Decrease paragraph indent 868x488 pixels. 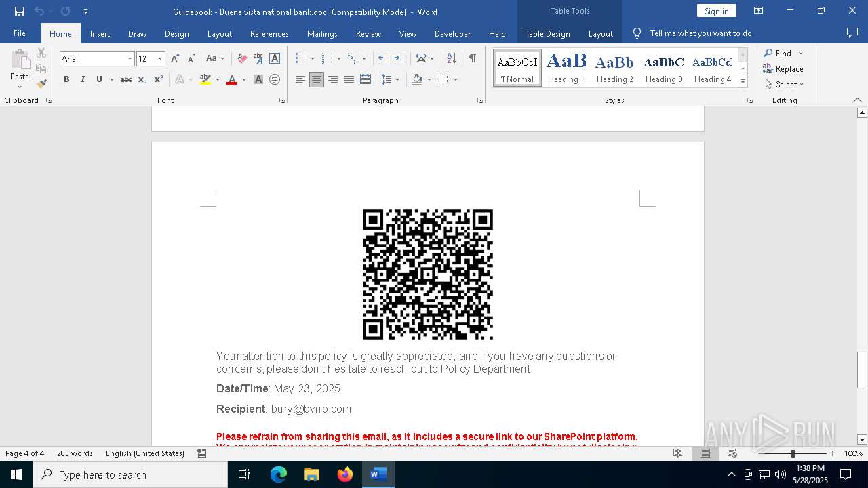coord(384,58)
